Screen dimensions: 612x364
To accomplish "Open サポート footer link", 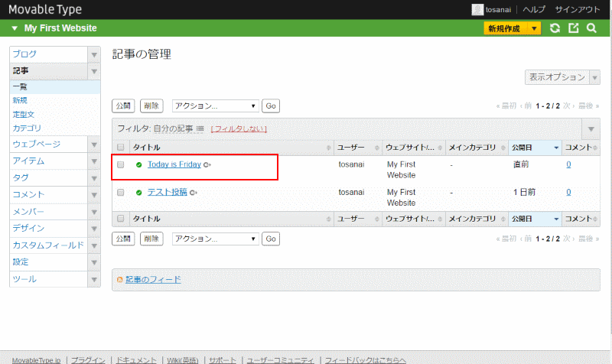I will pos(223,360).
